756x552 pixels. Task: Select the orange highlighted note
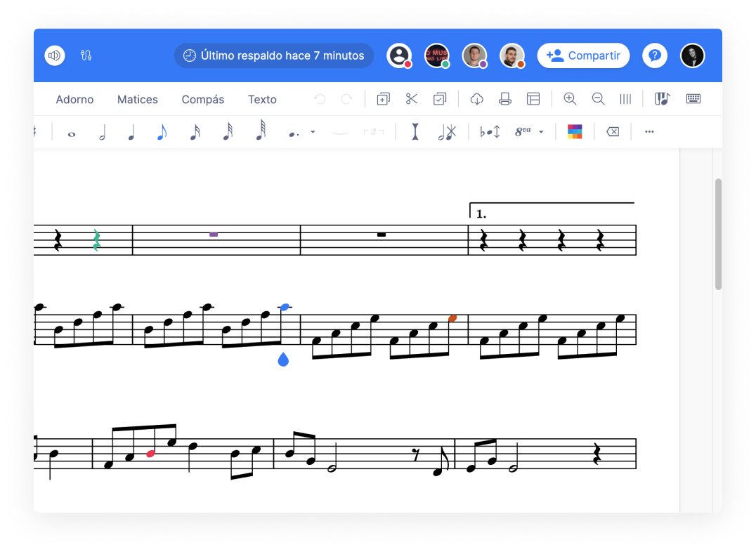point(452,318)
